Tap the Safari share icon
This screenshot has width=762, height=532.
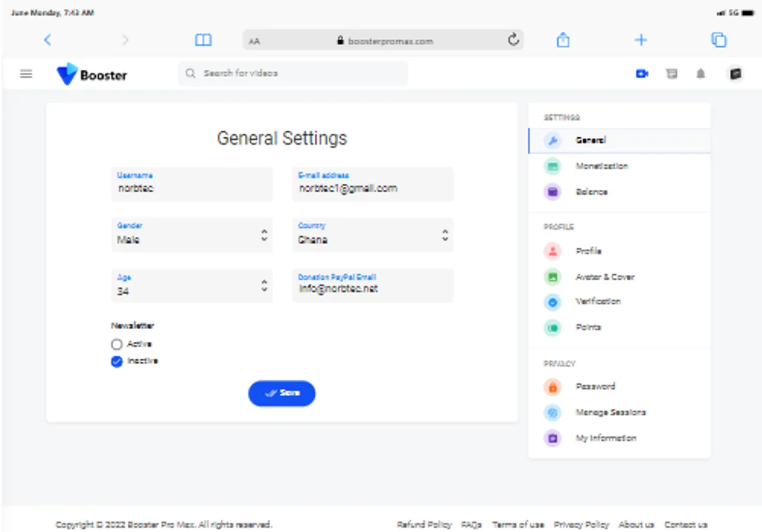[x=563, y=40]
